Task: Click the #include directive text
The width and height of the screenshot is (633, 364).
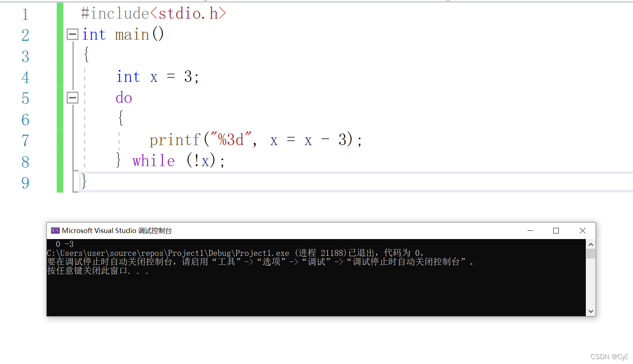Action: tap(115, 13)
